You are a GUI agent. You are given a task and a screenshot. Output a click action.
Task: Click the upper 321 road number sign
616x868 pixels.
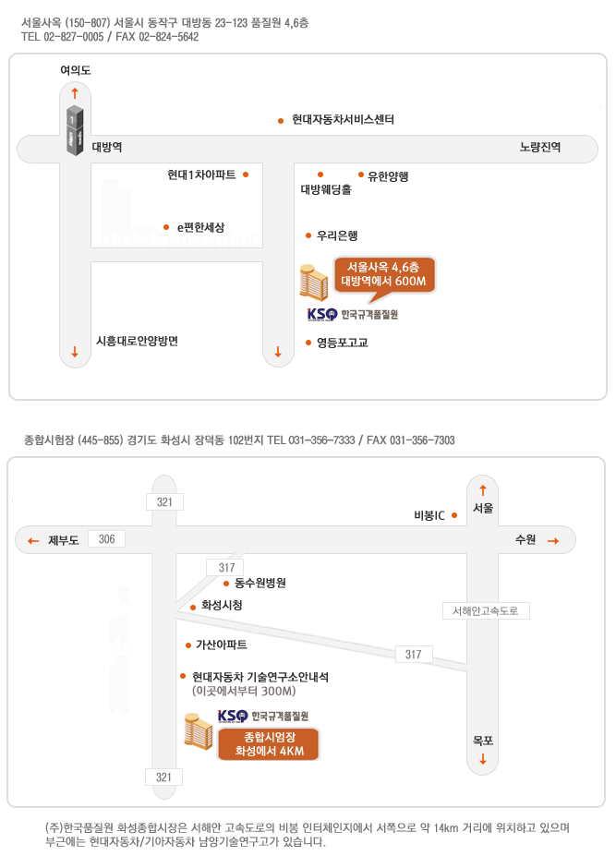pyautogui.click(x=164, y=502)
